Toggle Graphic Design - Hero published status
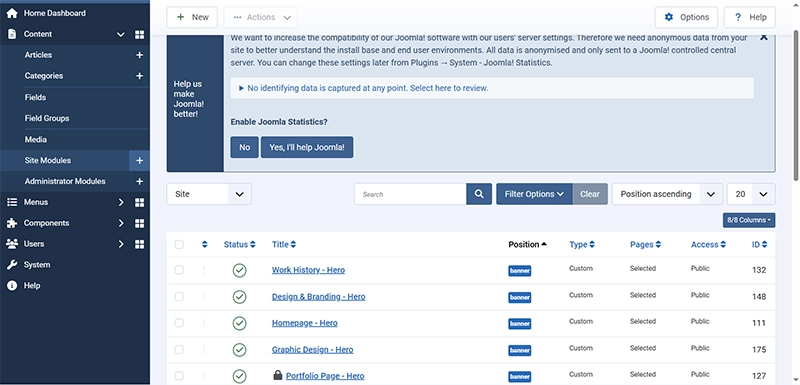 [239, 350]
